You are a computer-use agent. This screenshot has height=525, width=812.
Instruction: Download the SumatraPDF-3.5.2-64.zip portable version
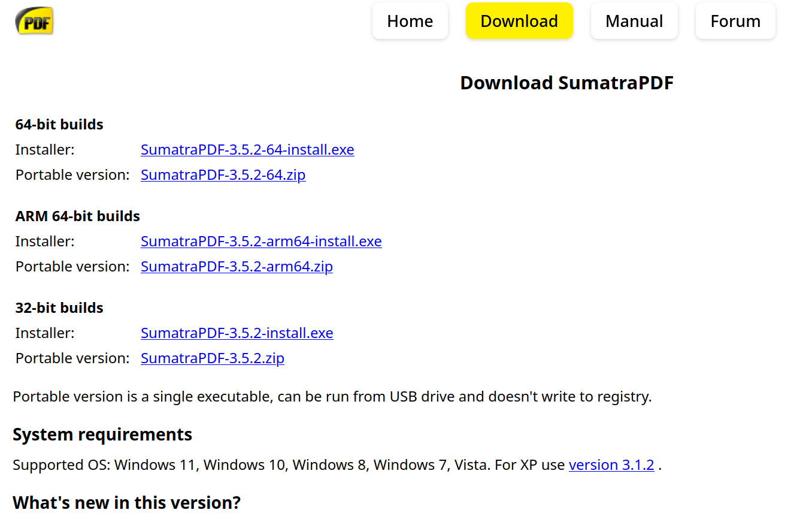point(223,174)
